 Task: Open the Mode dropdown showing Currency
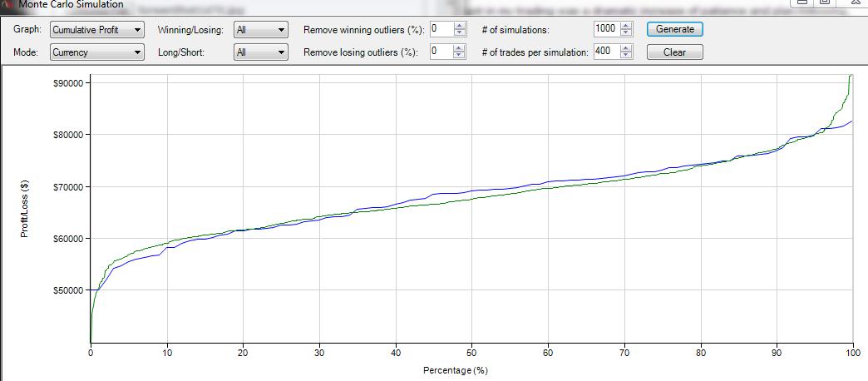pyautogui.click(x=97, y=52)
